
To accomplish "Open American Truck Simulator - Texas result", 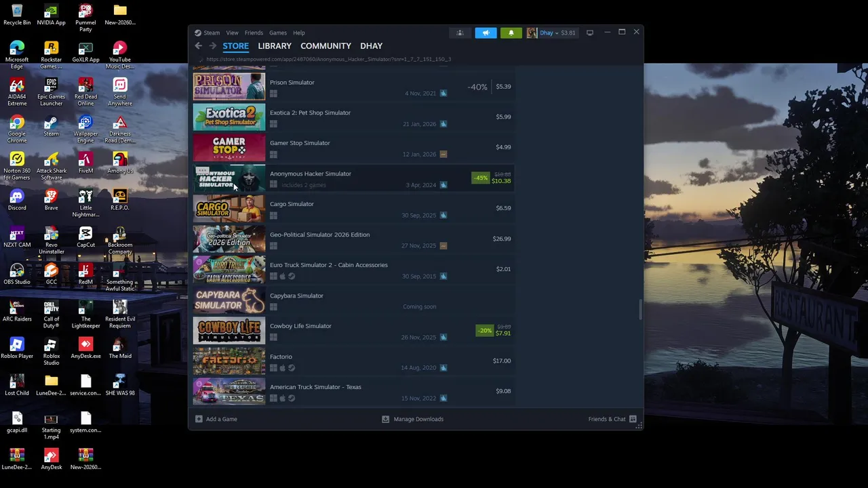I will 353,392.
